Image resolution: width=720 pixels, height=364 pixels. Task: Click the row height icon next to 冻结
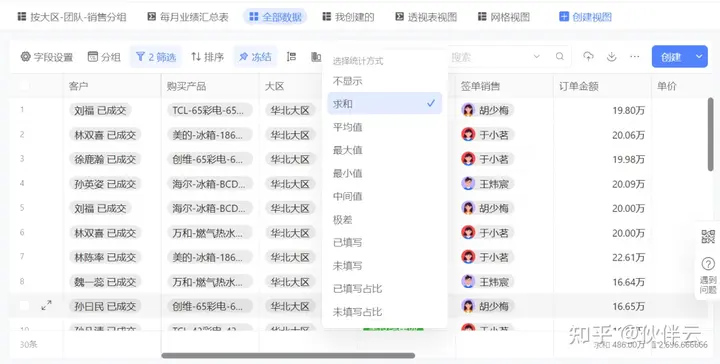tap(291, 56)
